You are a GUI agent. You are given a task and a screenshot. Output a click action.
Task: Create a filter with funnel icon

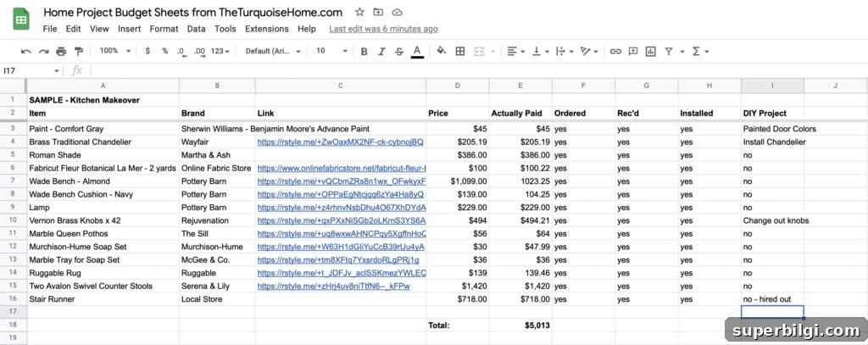tap(669, 52)
